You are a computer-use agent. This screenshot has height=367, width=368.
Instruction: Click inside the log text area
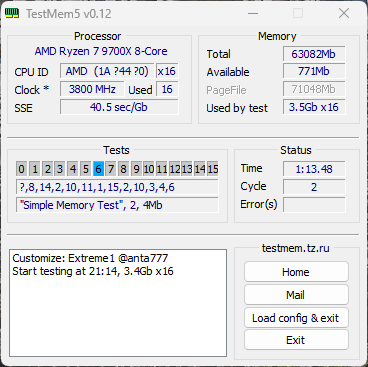click(x=118, y=303)
